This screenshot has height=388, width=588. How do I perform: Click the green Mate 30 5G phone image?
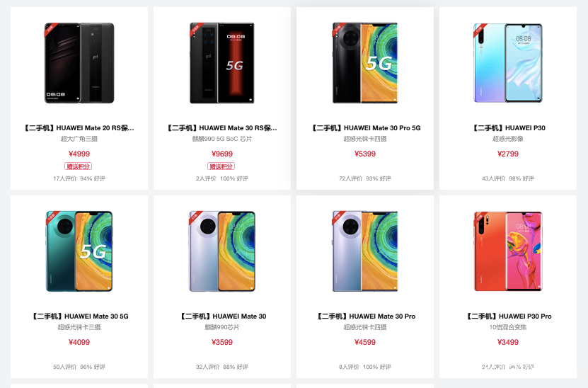pyautogui.click(x=79, y=251)
